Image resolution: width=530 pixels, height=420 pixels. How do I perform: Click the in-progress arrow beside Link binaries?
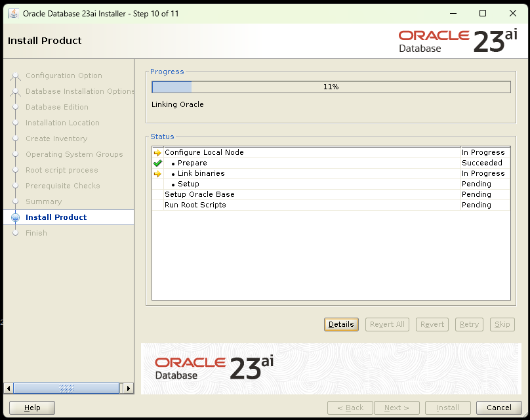(156, 173)
